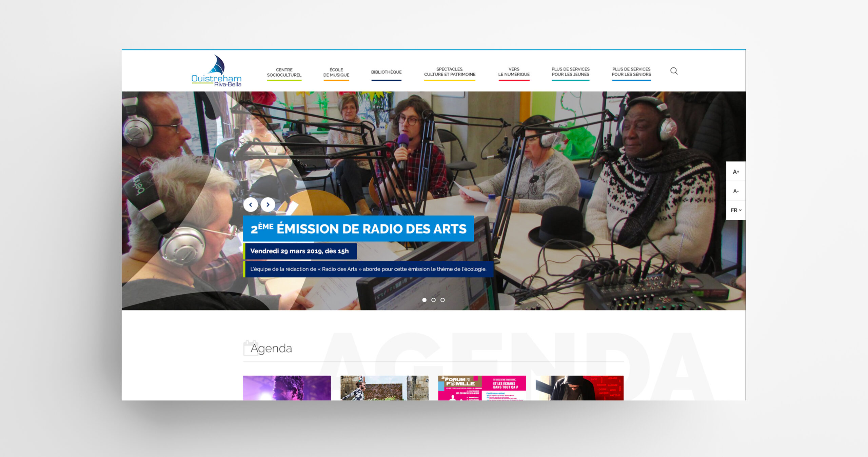Open Spectacles, Culture et Patrimoine menu
Viewport: 868px width, 457px height.
(x=450, y=72)
